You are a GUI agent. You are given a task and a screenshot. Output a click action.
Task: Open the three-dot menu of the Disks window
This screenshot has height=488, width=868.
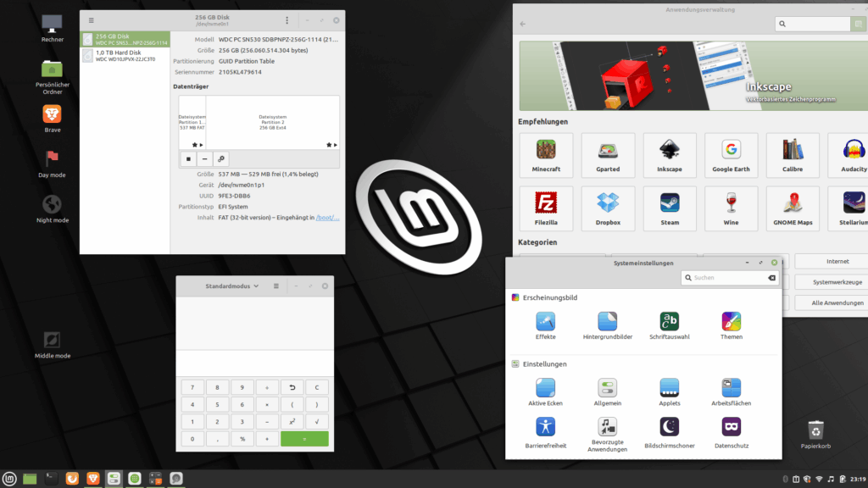click(x=287, y=19)
